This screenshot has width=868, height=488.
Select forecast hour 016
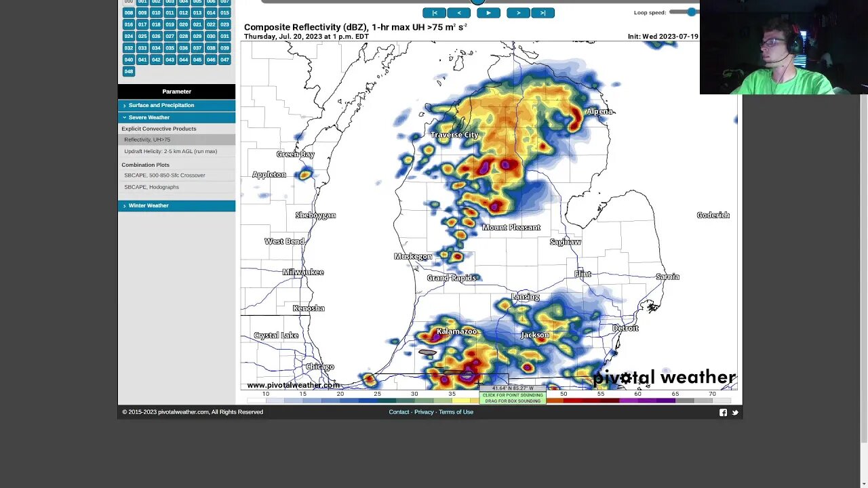pyautogui.click(x=129, y=24)
